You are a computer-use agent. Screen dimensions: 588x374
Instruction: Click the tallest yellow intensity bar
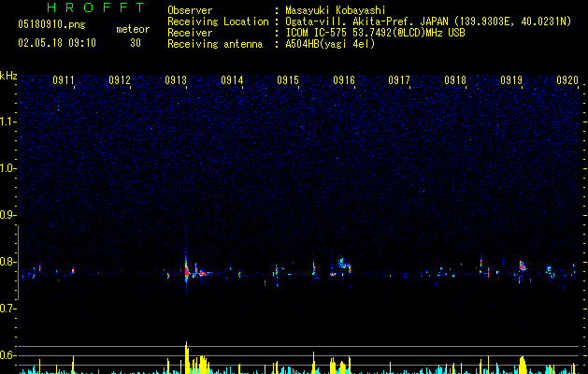click(x=186, y=357)
